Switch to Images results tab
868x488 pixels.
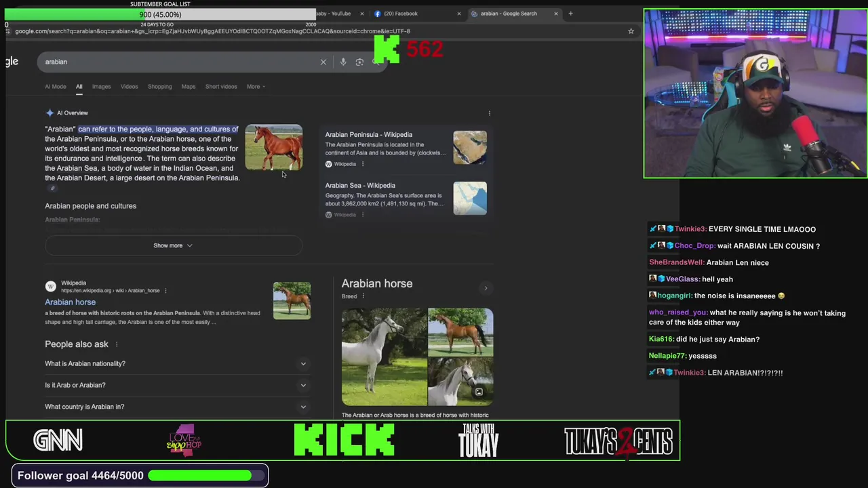pos(101,87)
